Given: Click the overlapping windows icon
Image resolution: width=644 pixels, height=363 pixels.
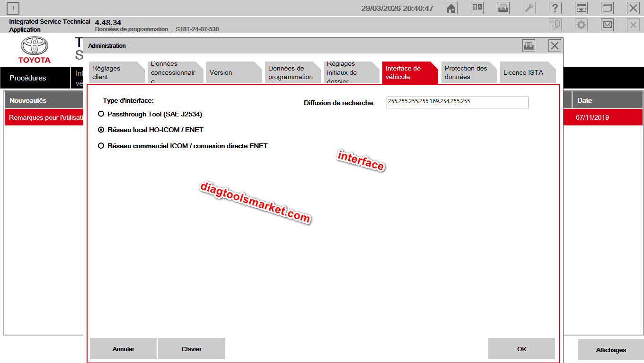Looking at the screenshot, I should [x=607, y=8].
